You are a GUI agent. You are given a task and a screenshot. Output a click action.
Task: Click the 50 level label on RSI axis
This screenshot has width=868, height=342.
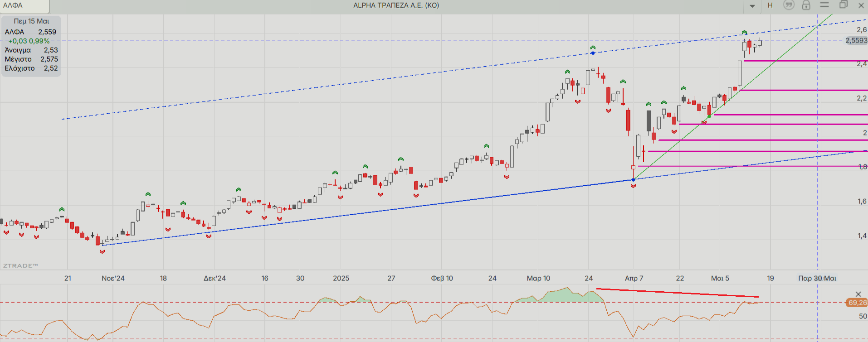(x=863, y=316)
